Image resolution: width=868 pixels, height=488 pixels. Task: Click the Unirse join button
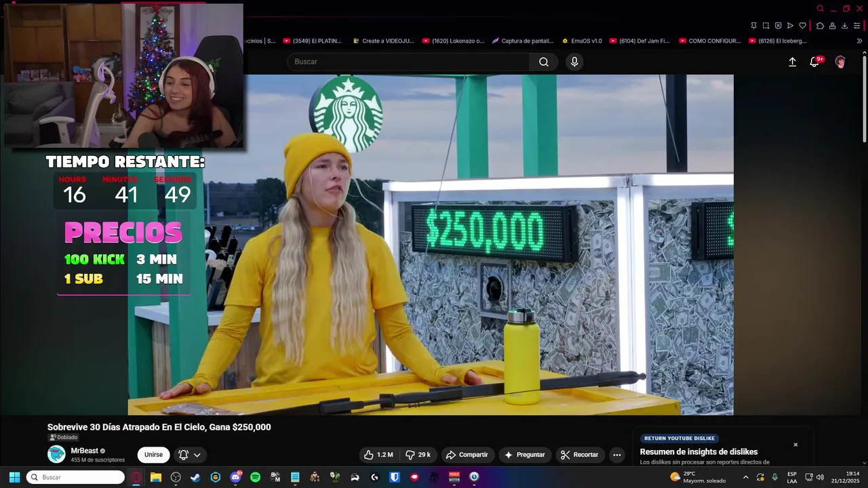click(x=153, y=455)
